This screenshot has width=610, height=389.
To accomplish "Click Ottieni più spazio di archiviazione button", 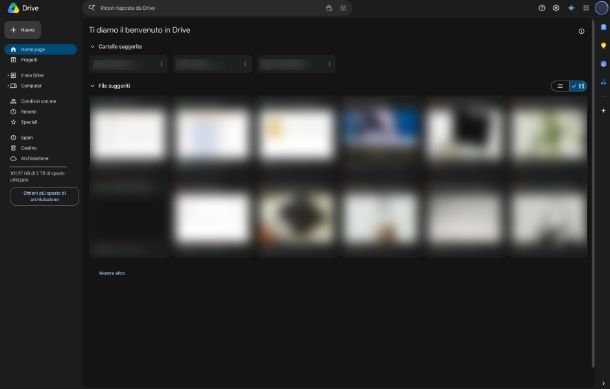I will pyautogui.click(x=44, y=196).
